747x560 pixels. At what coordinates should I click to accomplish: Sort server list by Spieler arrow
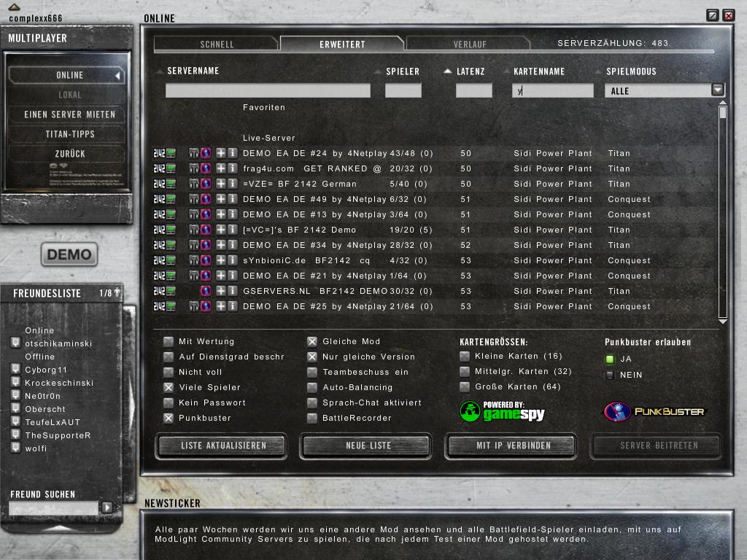coord(377,72)
